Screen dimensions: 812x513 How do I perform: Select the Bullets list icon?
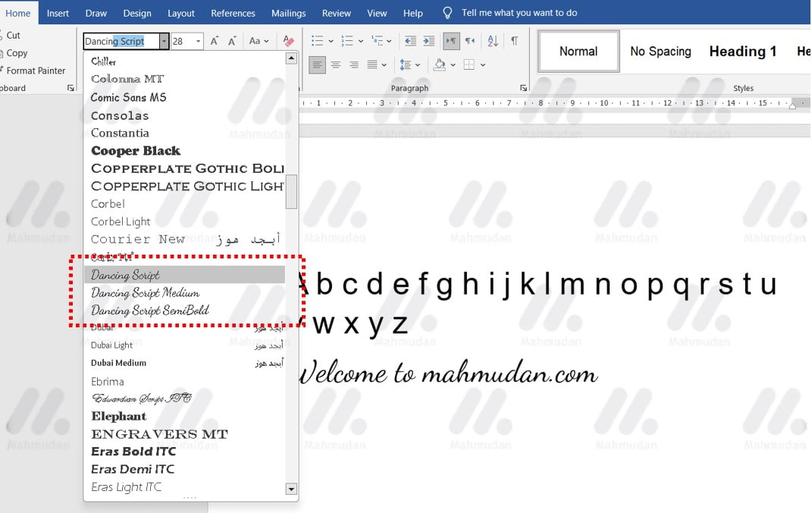point(317,41)
